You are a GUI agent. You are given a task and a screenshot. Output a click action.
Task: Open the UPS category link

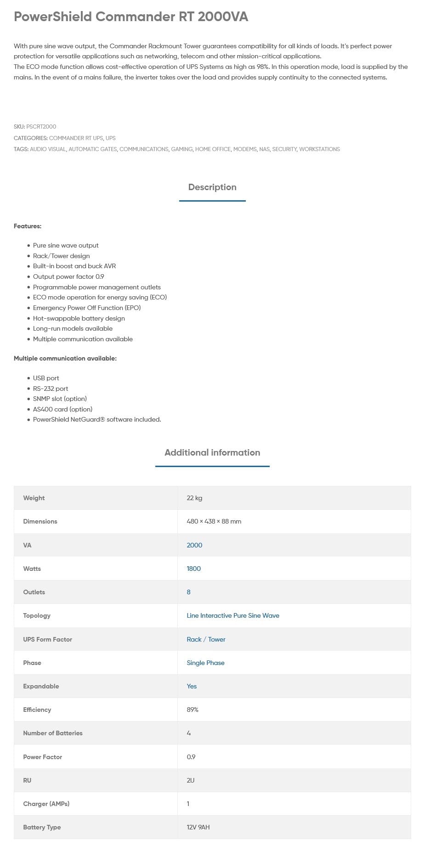[111, 138]
